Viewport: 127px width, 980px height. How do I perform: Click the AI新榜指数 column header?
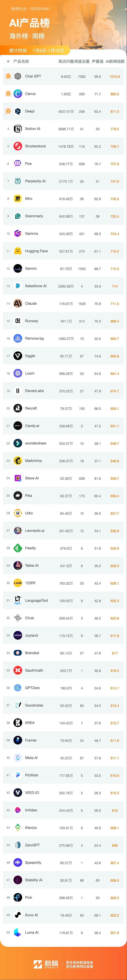click(115, 61)
